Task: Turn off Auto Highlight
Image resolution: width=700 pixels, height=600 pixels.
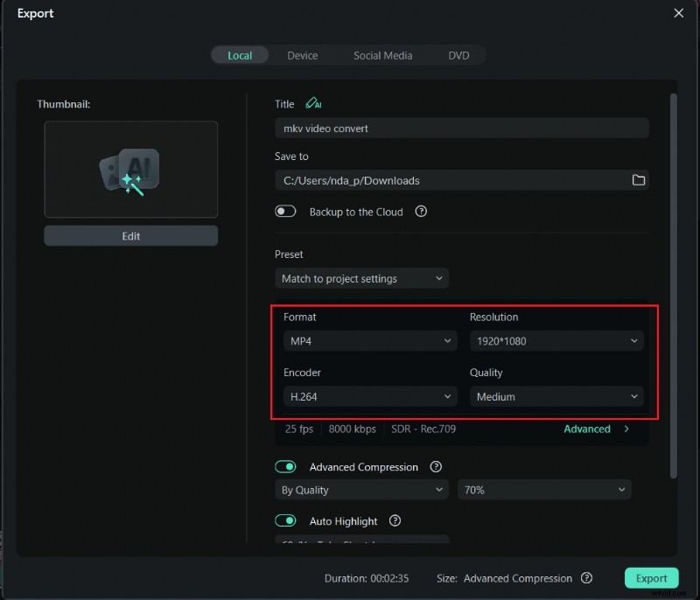Action: click(286, 520)
